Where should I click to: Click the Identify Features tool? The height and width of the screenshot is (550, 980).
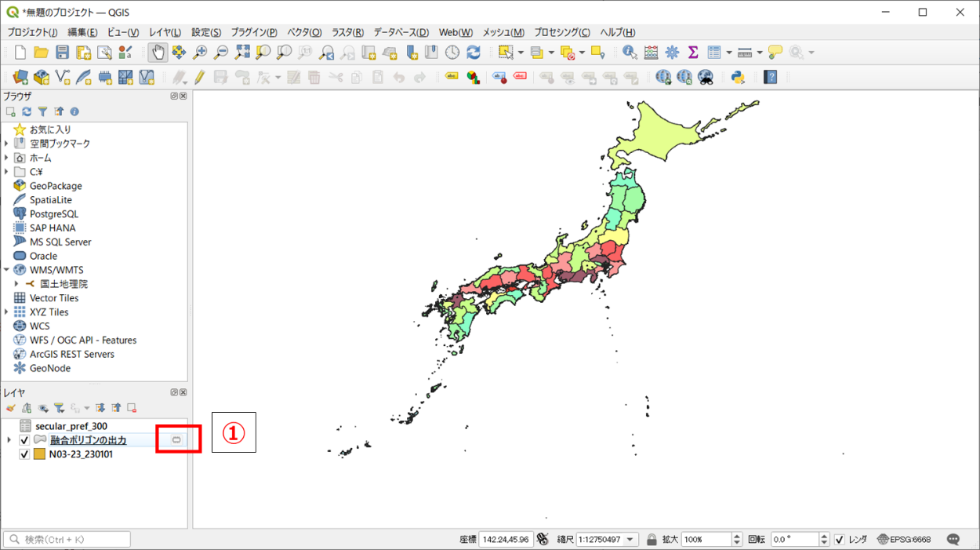(x=630, y=53)
